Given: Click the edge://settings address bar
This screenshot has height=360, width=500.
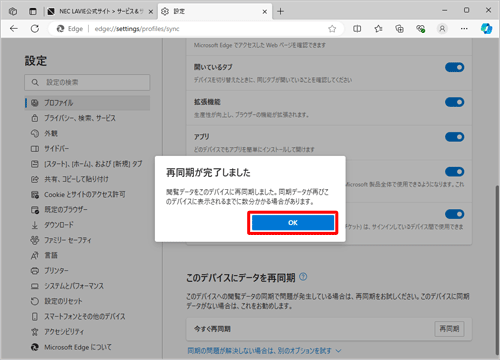Looking at the screenshot, I should tap(197, 29).
